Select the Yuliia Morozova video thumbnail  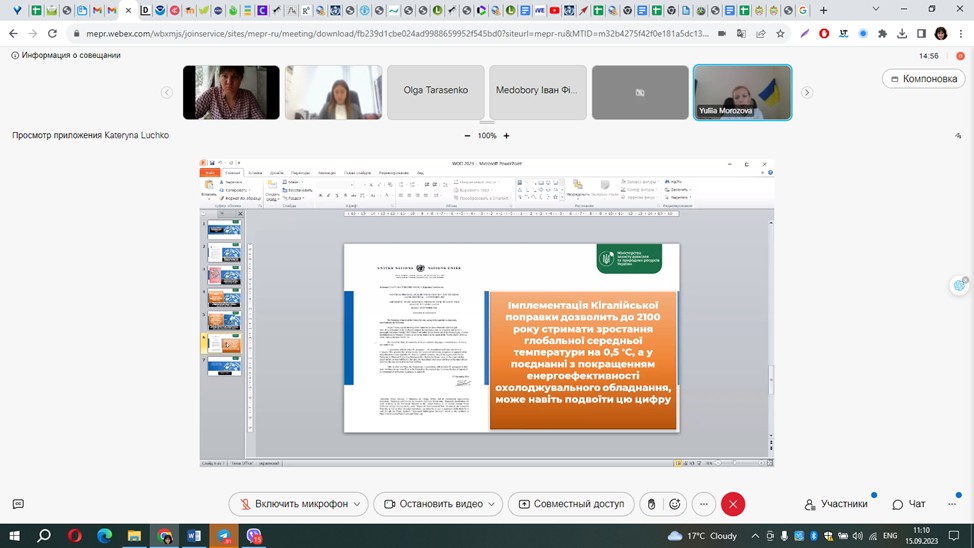coord(742,92)
